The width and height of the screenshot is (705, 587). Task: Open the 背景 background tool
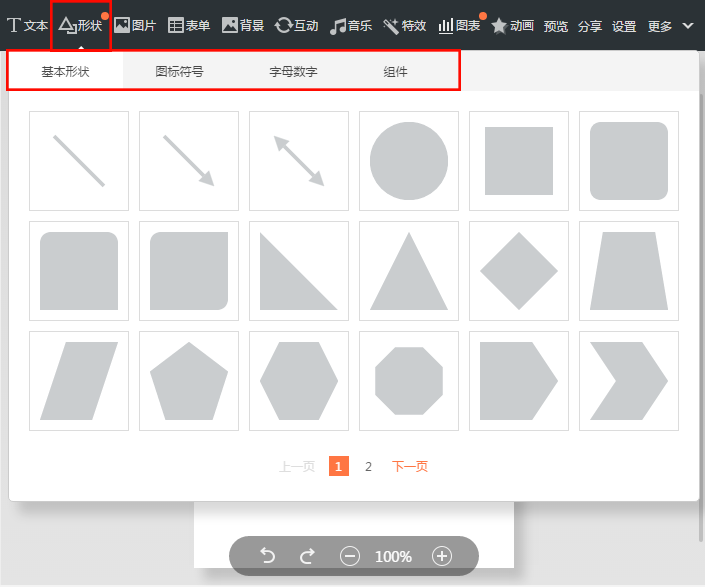point(243,26)
